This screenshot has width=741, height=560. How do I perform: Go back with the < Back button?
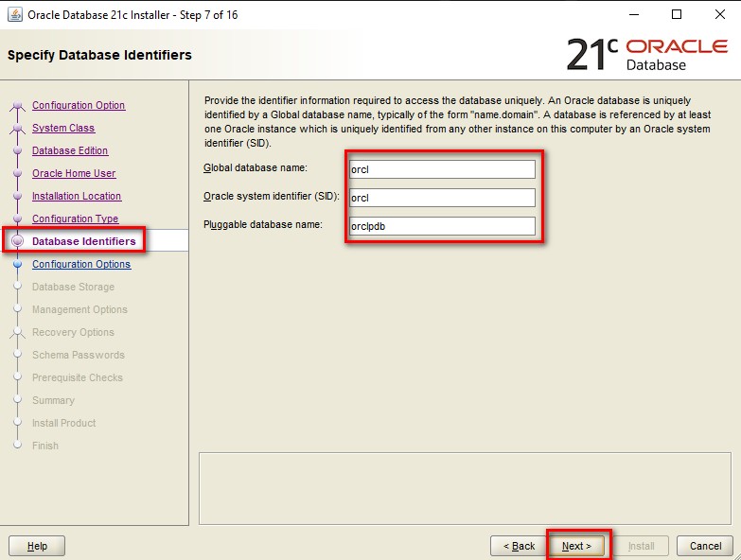[519, 546]
